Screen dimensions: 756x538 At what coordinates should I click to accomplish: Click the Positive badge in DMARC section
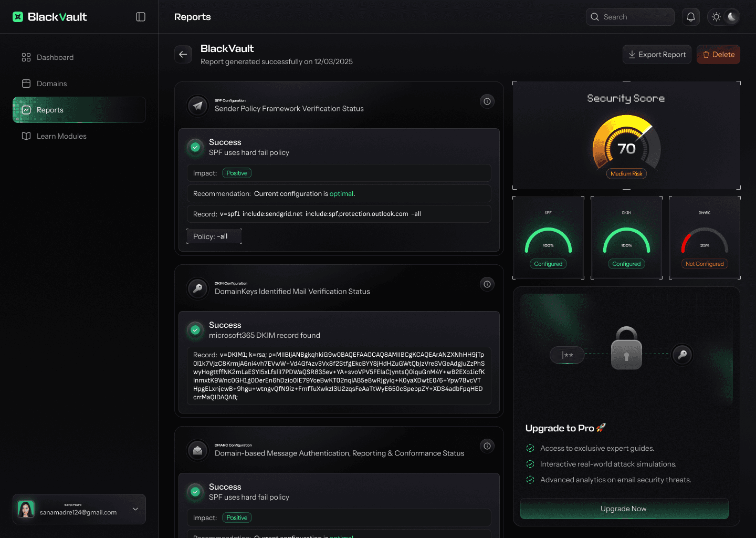[237, 518]
